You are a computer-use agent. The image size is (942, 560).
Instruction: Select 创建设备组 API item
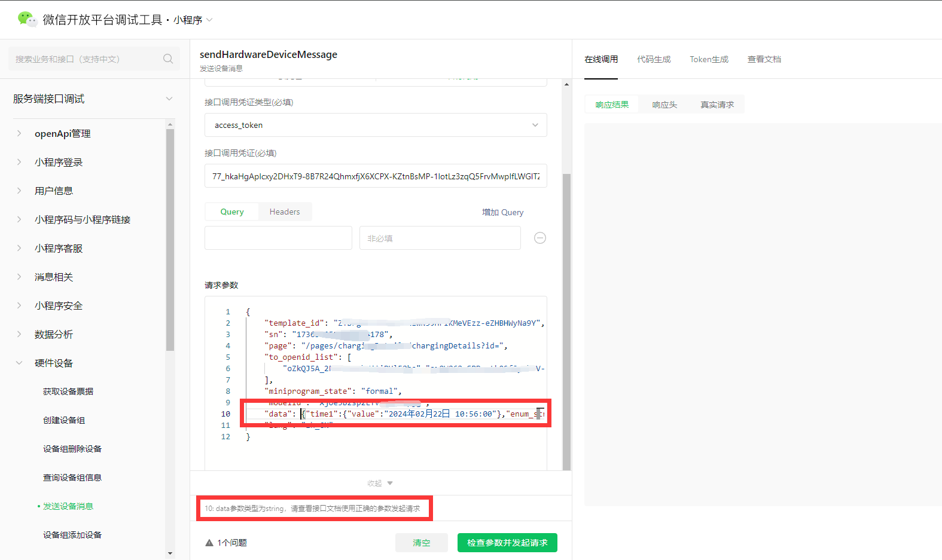[64, 420]
